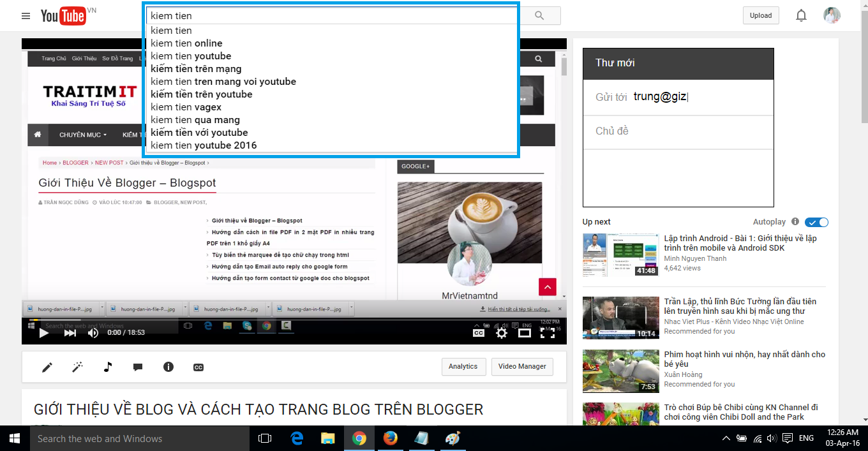The image size is (868, 451).
Task: Click the Autoplay info icon
Action: tap(795, 222)
